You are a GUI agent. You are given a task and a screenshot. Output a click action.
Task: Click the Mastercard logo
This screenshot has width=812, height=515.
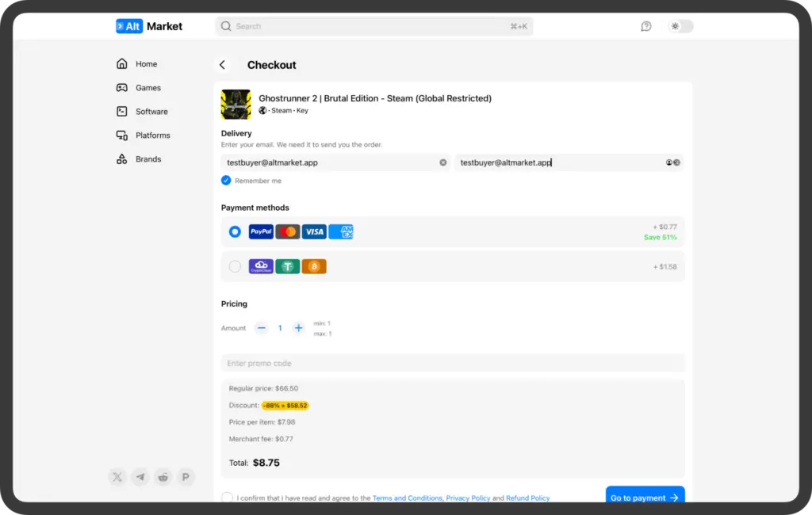pos(287,231)
